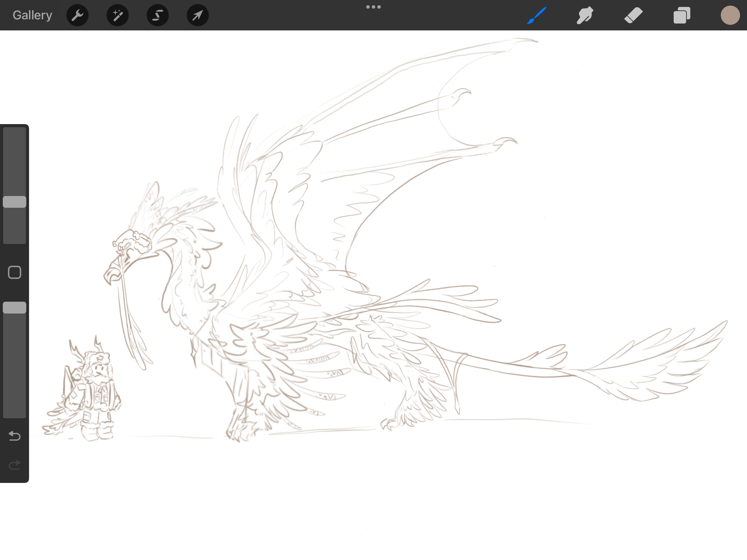Switch to the Smudge tool

[585, 15]
